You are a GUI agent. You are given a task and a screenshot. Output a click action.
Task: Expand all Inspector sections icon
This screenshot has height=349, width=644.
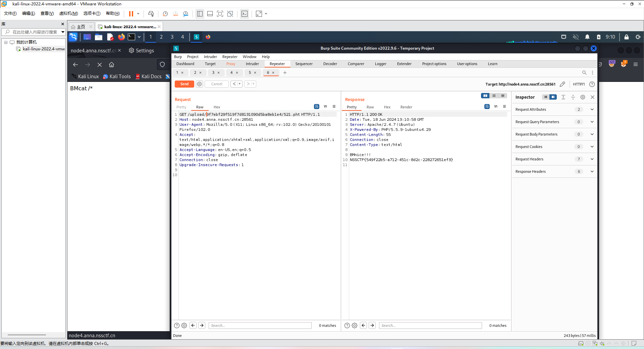click(x=563, y=97)
